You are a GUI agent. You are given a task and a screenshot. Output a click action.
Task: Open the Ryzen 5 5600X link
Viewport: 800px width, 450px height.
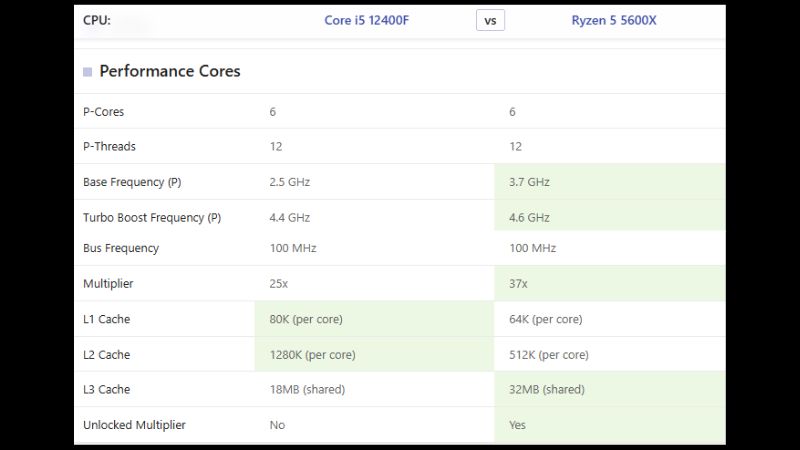tap(614, 20)
